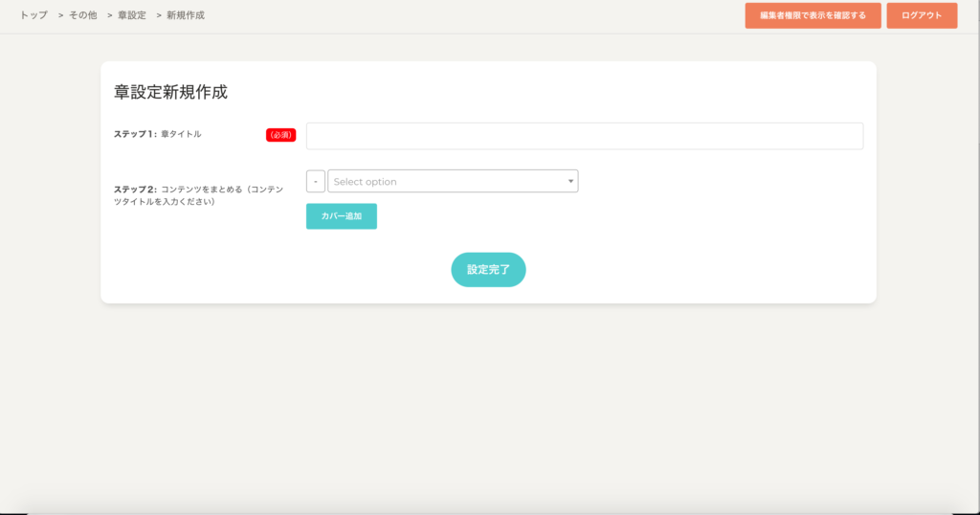Click the 新規作成 breadcrumb label

tap(185, 15)
